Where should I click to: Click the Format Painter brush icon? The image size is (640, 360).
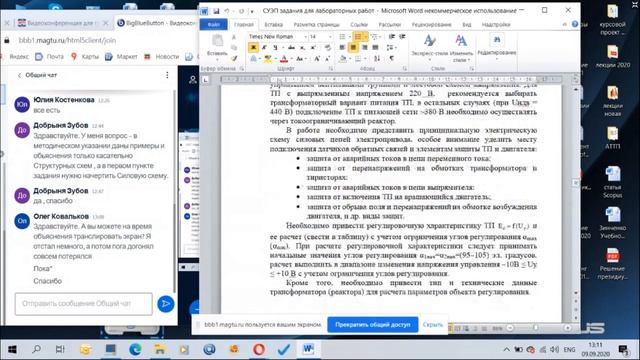point(234,59)
